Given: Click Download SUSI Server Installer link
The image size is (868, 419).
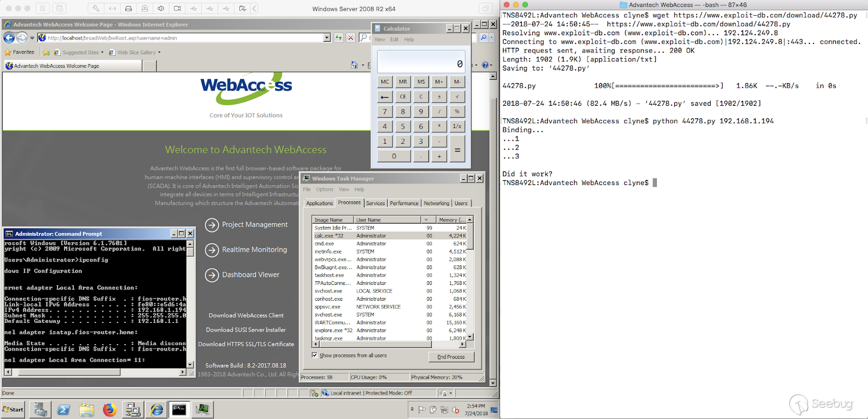Looking at the screenshot, I should [246, 330].
